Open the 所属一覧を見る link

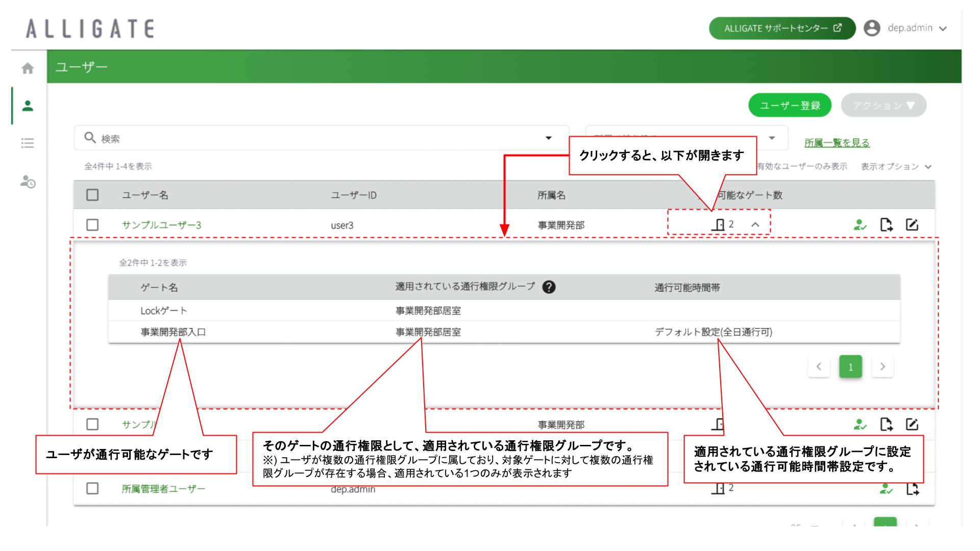[x=837, y=143]
